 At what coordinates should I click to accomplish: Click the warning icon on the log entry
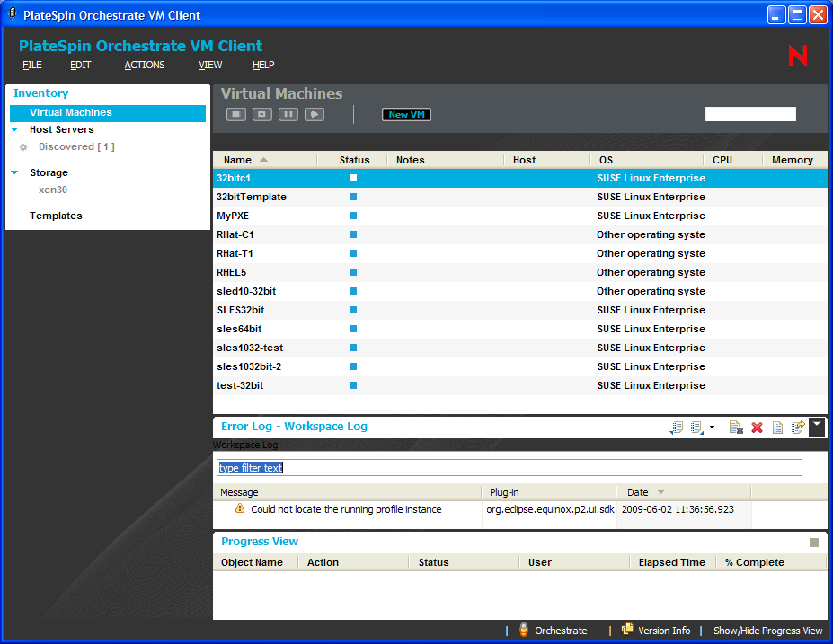tap(240, 508)
